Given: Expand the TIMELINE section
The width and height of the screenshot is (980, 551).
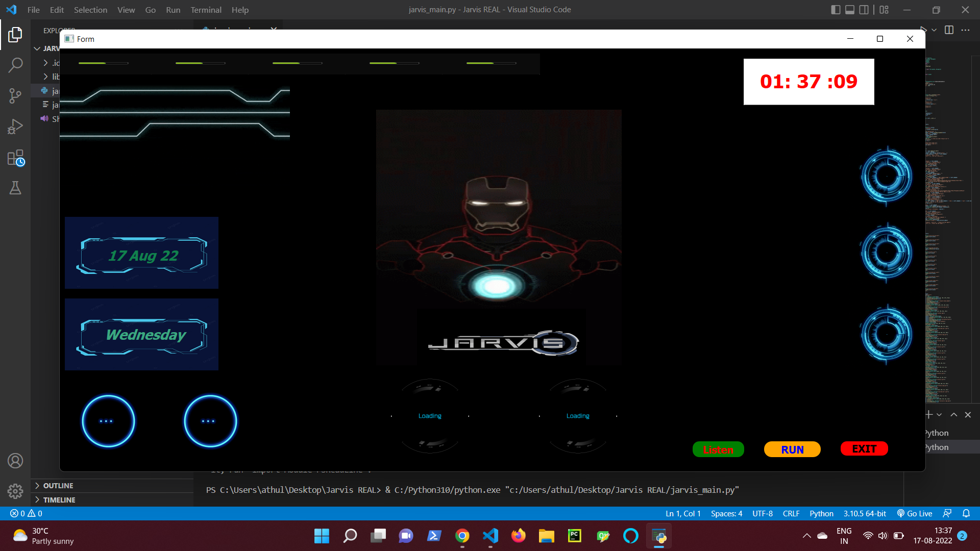Looking at the screenshot, I should point(112,500).
